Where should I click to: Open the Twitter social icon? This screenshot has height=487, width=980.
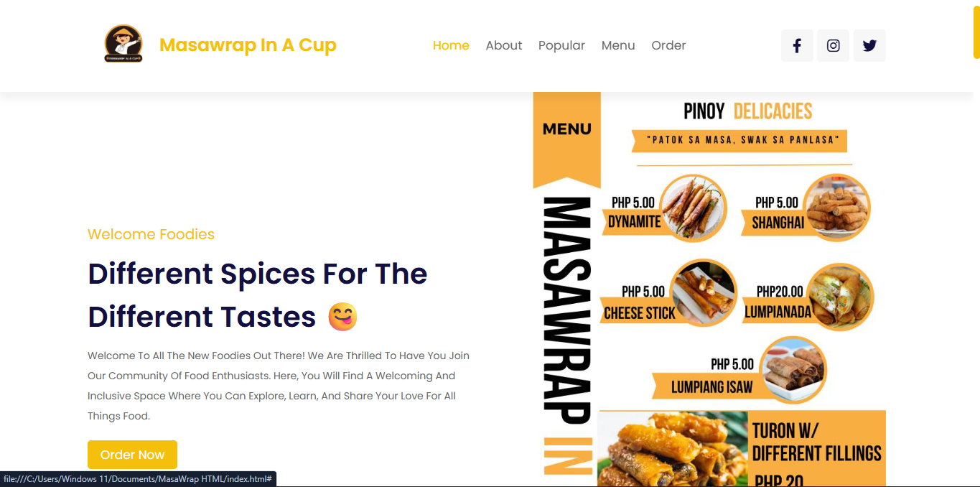click(x=869, y=45)
